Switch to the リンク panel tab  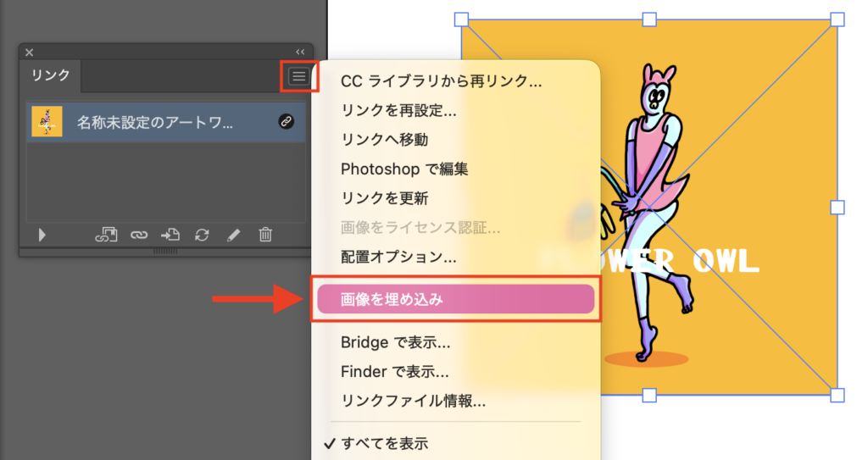pyautogui.click(x=51, y=75)
